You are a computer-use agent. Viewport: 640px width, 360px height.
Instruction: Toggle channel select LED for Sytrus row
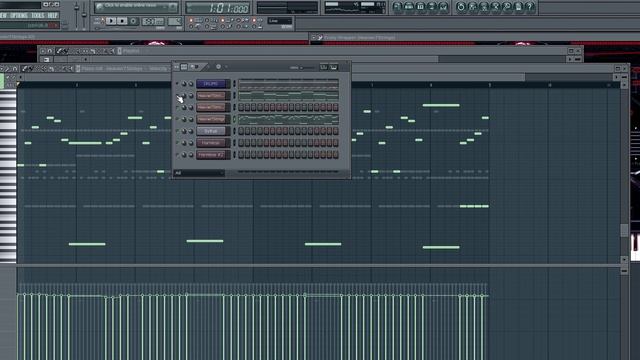[x=234, y=131]
